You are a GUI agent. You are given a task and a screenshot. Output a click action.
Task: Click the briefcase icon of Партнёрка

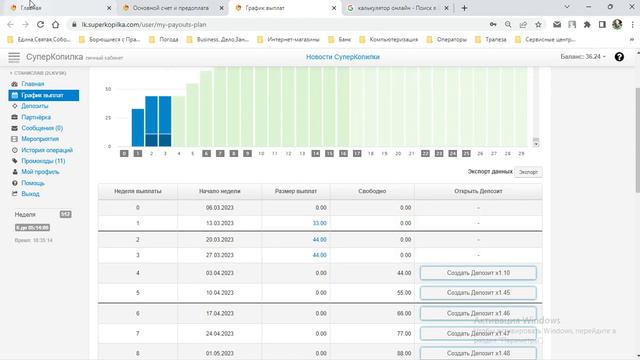pyautogui.click(x=15, y=117)
